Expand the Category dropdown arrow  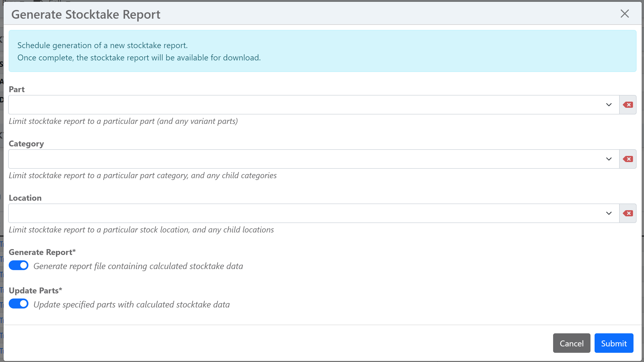[x=609, y=159]
